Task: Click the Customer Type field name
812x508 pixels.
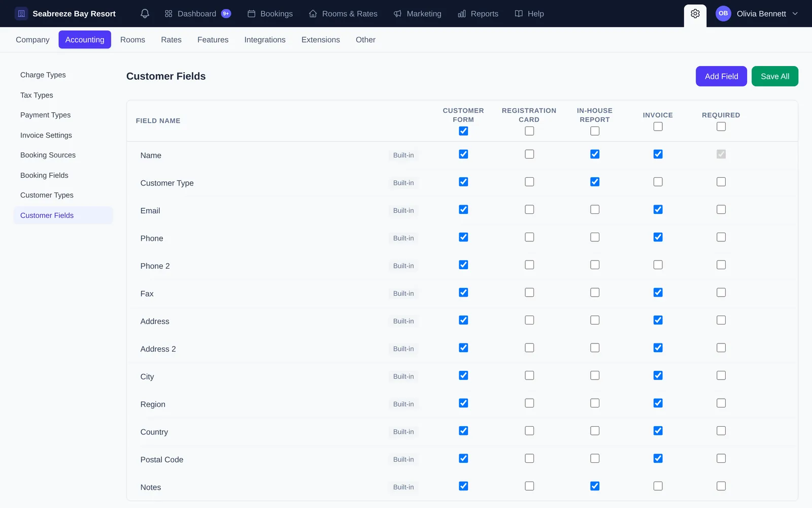Action: tap(167, 183)
